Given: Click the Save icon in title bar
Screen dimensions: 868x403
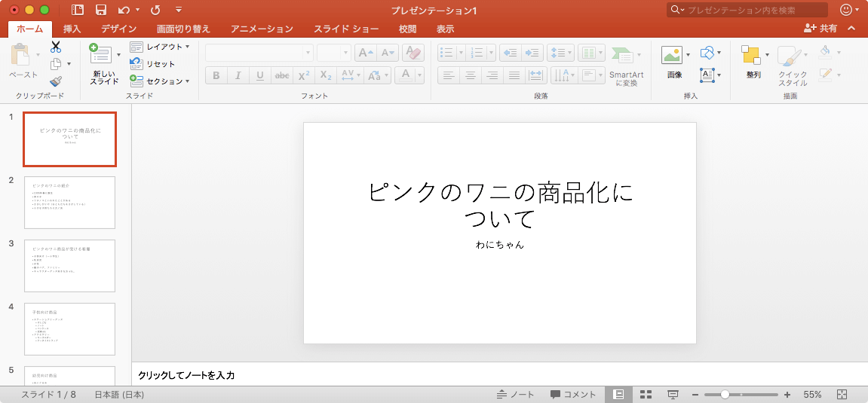Looking at the screenshot, I should 100,11.
